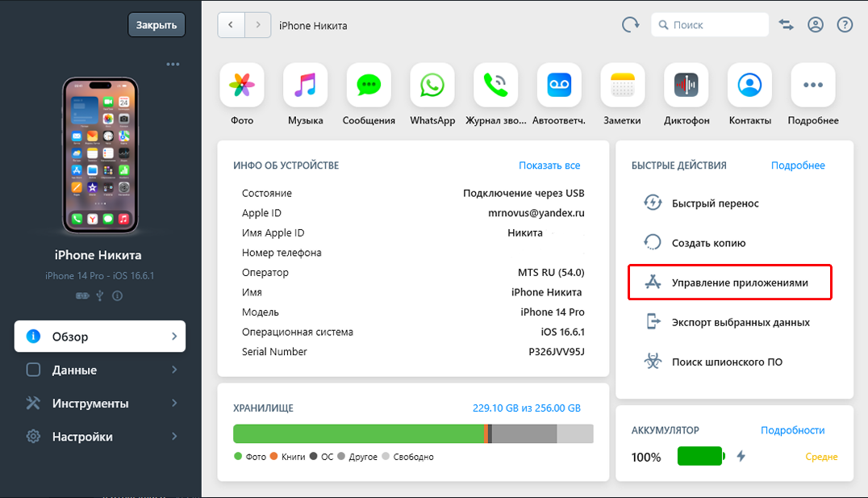This screenshot has width=868, height=498.
Task: Click the refresh icon near search
Action: coord(630,25)
